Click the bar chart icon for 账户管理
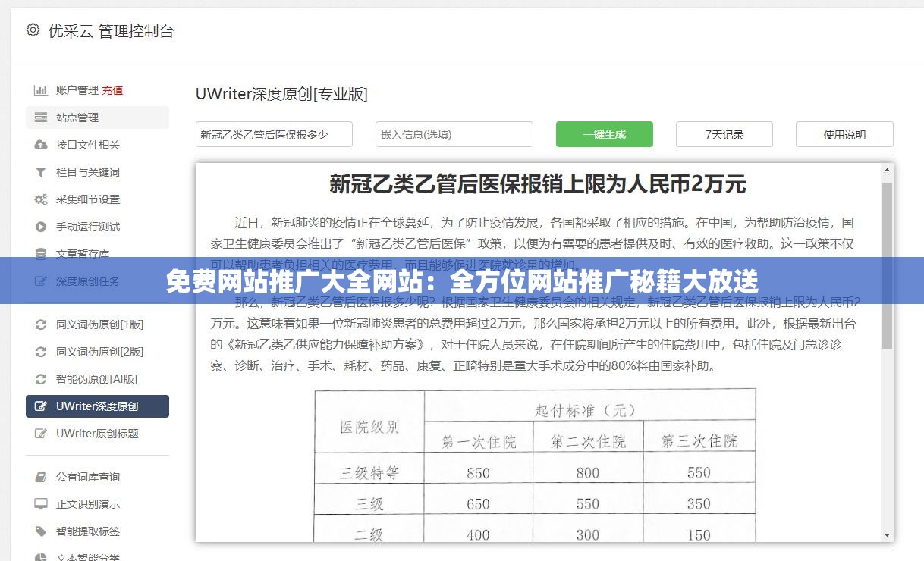This screenshot has width=924, height=561. click(x=41, y=90)
